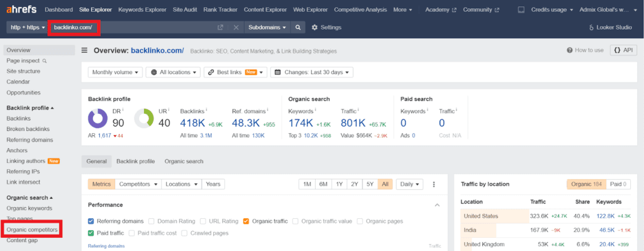Viewport: 644px width, 251px height.
Task: Click the Ahrefs logo
Action: click(x=21, y=9)
